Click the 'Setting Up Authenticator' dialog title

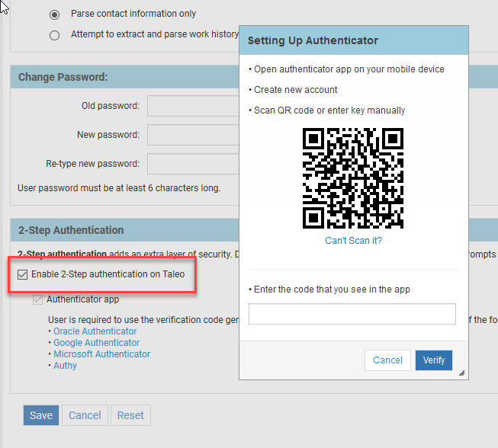313,40
